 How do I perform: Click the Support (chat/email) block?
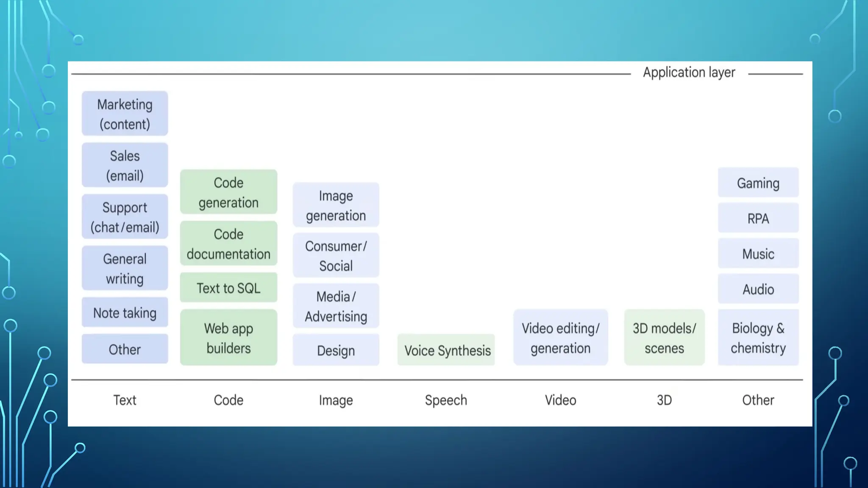click(x=125, y=217)
